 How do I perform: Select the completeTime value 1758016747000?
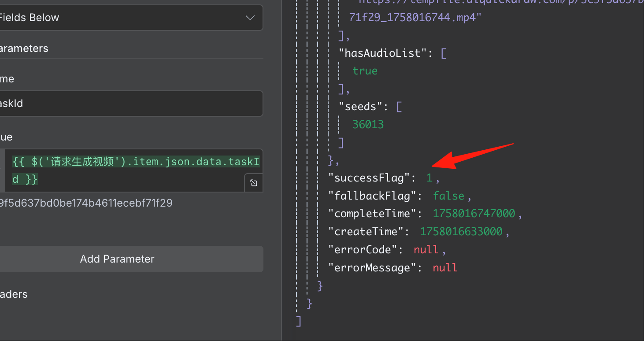[x=474, y=214]
